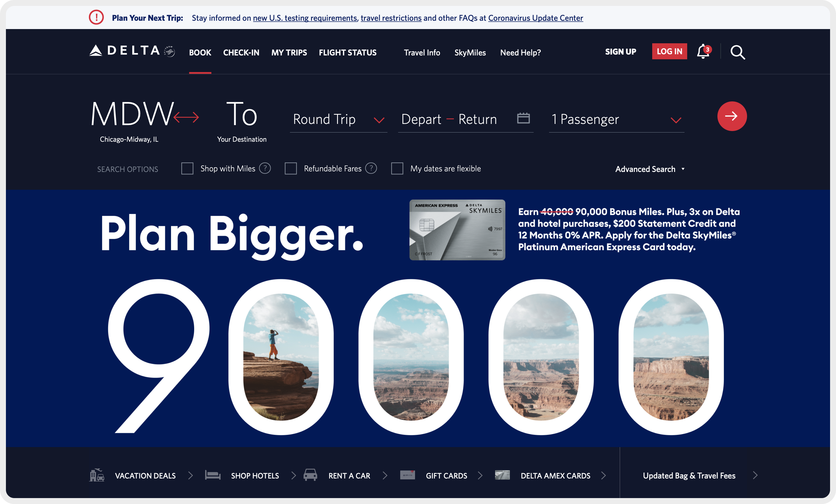
Task: Open the SkyMiles menu
Action: click(x=470, y=52)
